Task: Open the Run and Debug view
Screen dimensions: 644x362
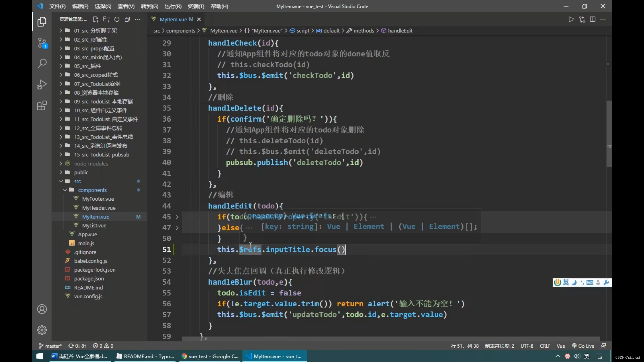Action: tap(42, 85)
